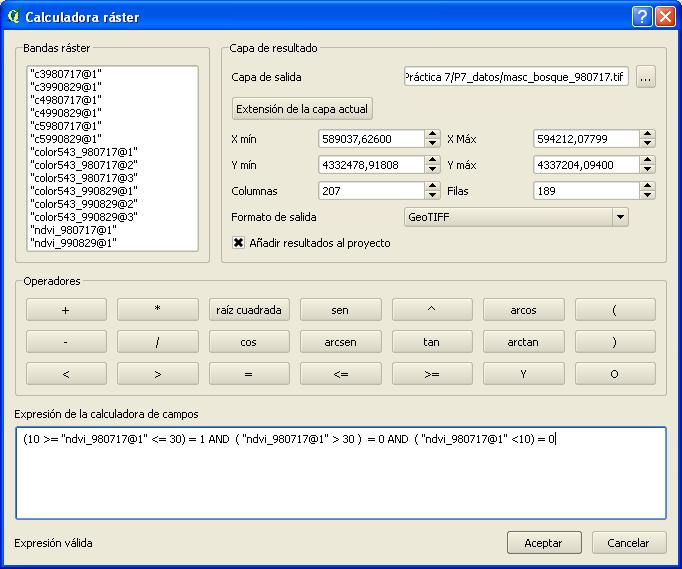The image size is (682, 569).
Task: Click the greater-than-or-equal operator button
Action: coord(431,374)
